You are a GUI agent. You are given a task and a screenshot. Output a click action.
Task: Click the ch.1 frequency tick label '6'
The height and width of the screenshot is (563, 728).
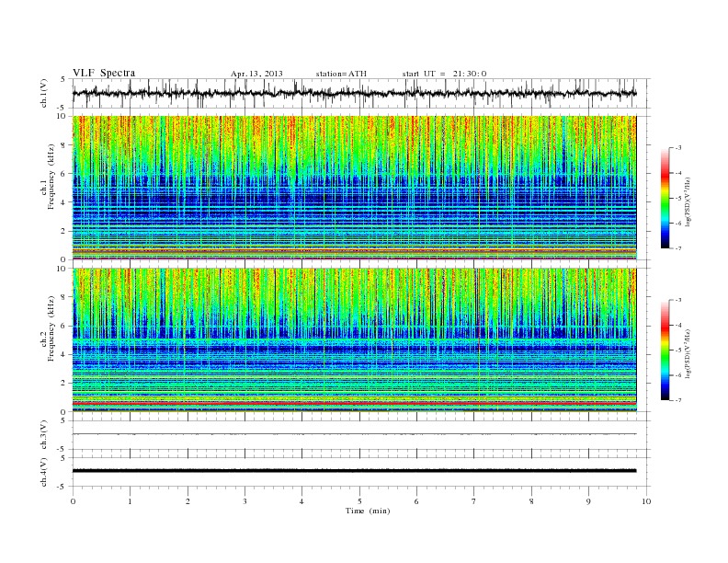[63, 174]
